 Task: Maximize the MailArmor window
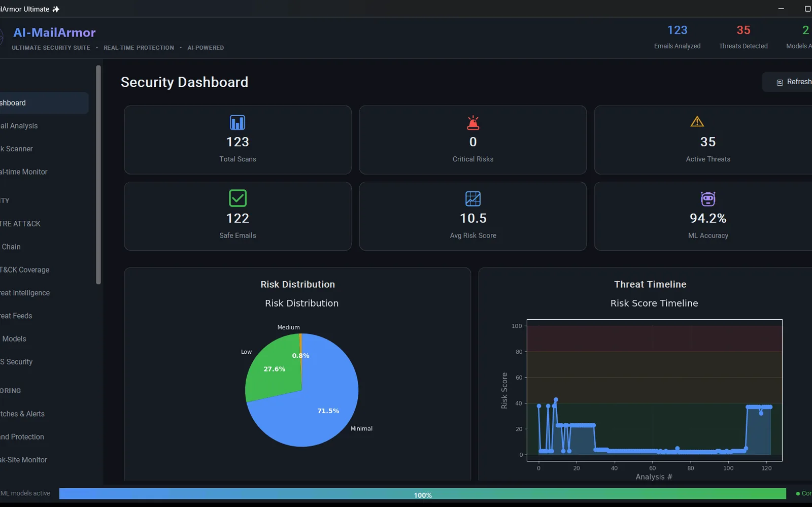click(807, 9)
